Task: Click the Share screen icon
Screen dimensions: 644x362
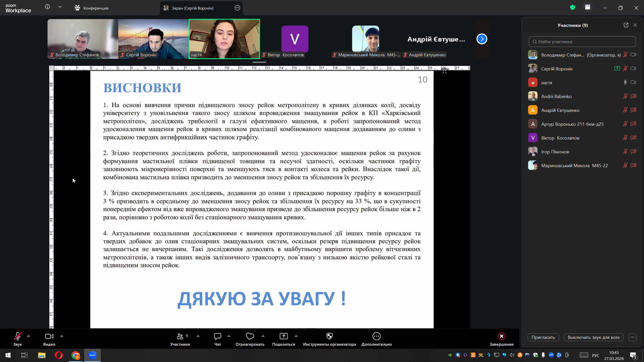Action: point(284,336)
